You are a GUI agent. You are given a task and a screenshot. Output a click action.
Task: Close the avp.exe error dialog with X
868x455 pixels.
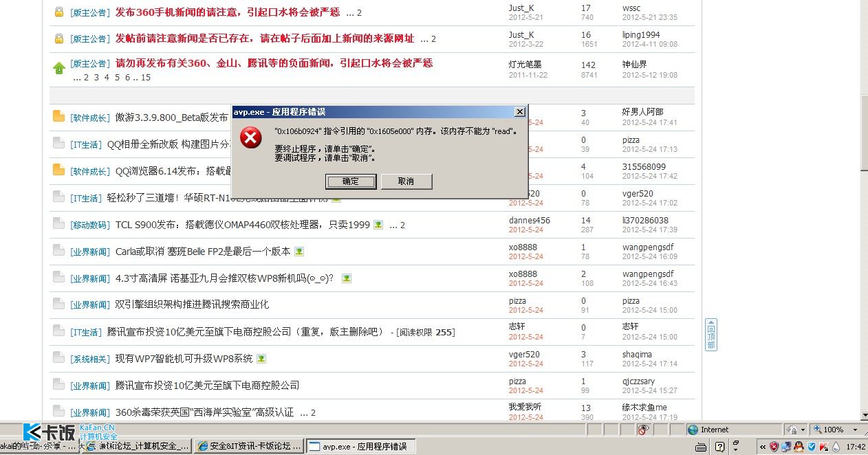[x=520, y=111]
